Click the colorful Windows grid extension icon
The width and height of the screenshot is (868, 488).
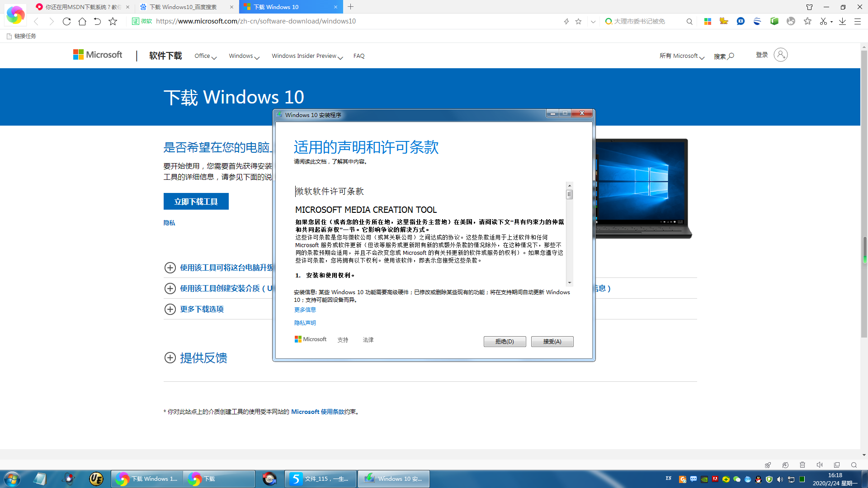[x=708, y=21]
